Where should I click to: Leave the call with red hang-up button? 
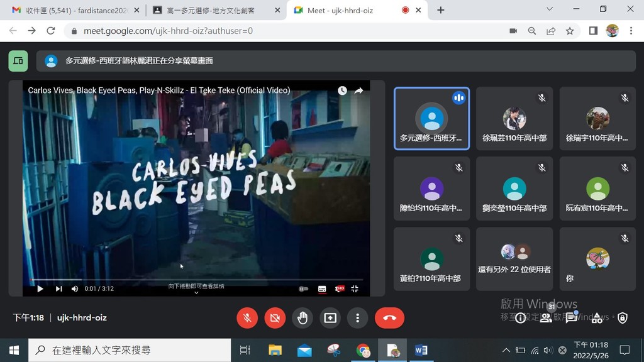pos(389,317)
